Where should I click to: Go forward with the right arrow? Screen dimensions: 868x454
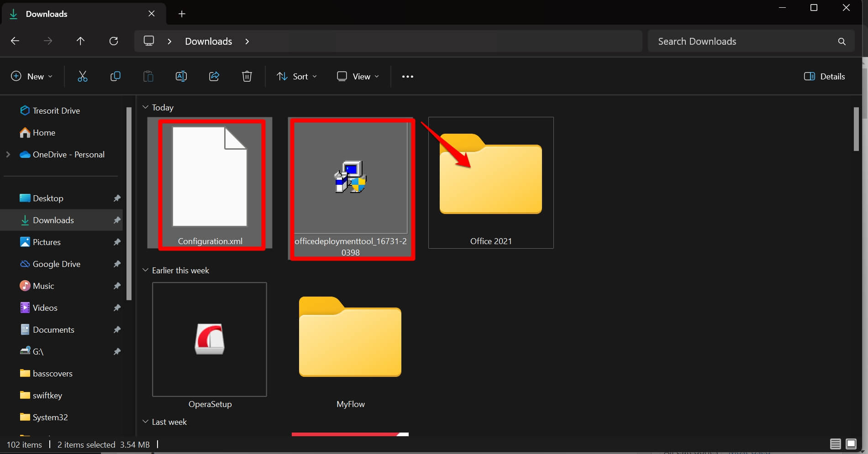pyautogui.click(x=48, y=41)
